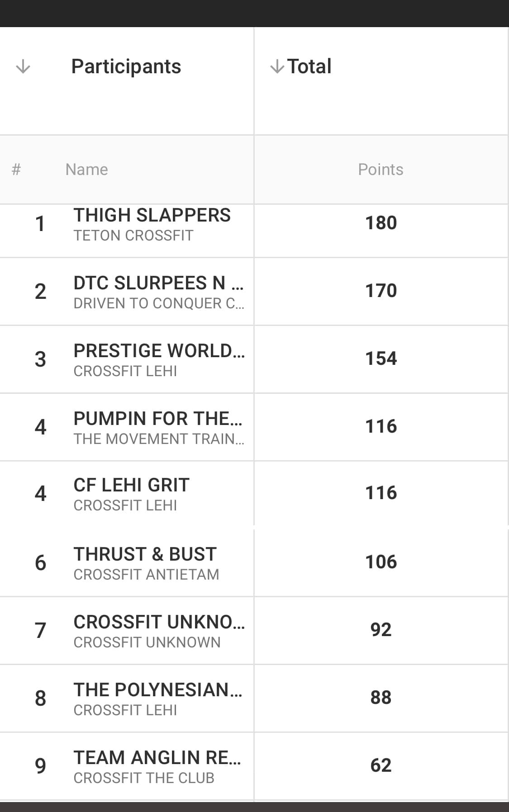Image resolution: width=509 pixels, height=812 pixels.
Task: Click the sort arrow beside Participants
Action: click(x=23, y=67)
